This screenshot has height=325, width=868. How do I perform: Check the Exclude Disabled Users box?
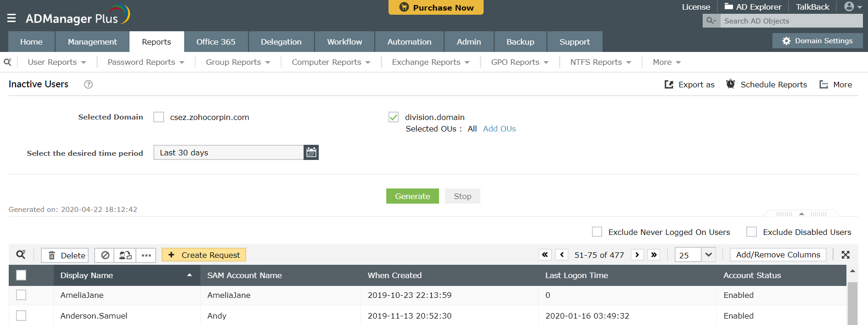(751, 232)
